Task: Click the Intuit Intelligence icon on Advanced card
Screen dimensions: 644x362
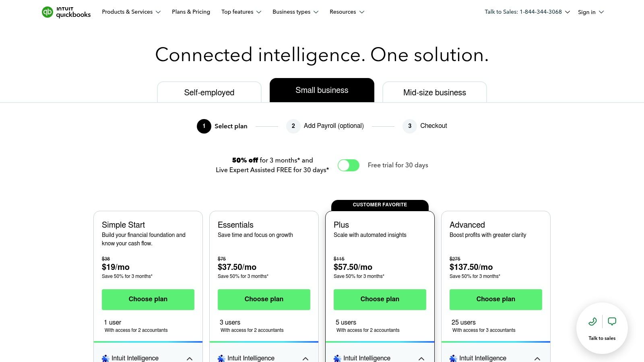Action: 453,358
